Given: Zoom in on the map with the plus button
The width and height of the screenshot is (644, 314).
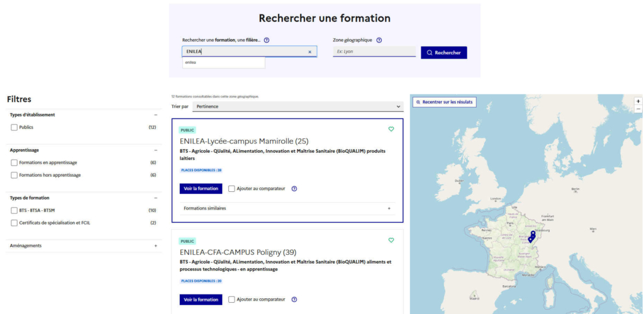Looking at the screenshot, I should point(638,101).
